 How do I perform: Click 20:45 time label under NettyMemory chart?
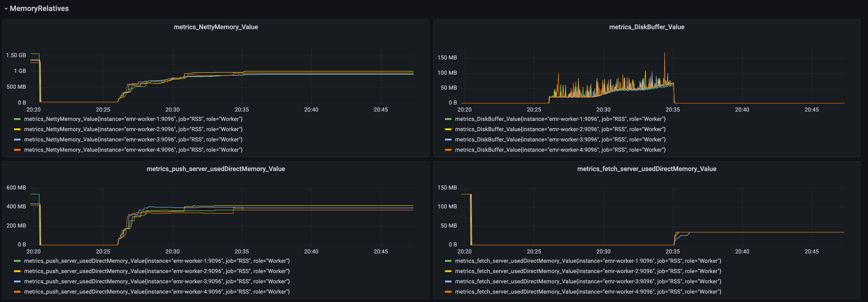click(x=380, y=109)
